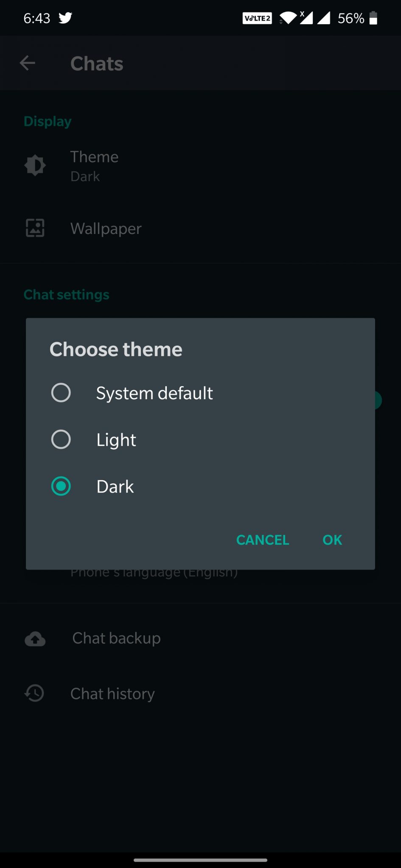Image resolution: width=401 pixels, height=868 pixels.
Task: Open the Chat history option
Action: (x=200, y=694)
